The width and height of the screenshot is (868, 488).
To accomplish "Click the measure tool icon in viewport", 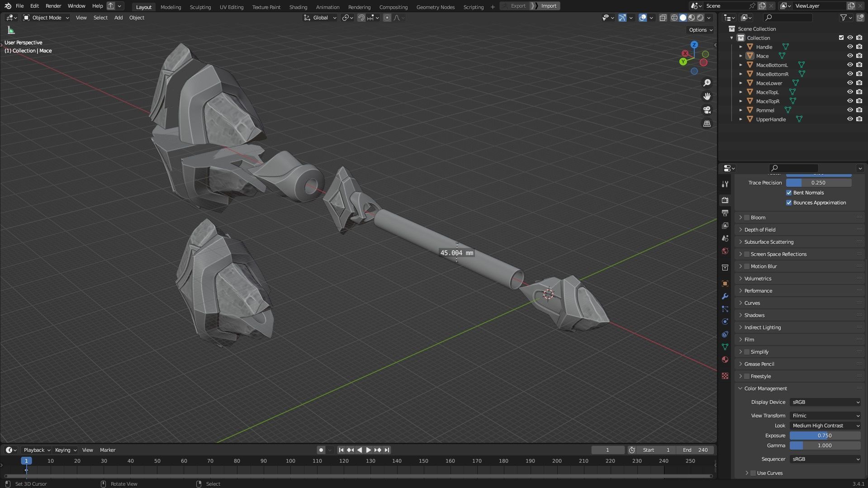I will pos(11,30).
